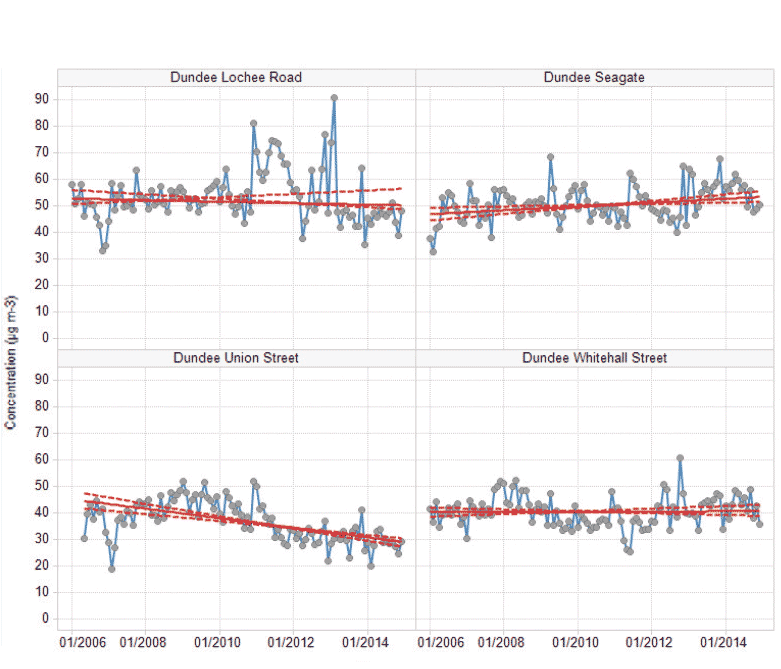The width and height of the screenshot is (781, 669).
Task: Click the 90 y-axis label of bottom row
Action: 42,380
